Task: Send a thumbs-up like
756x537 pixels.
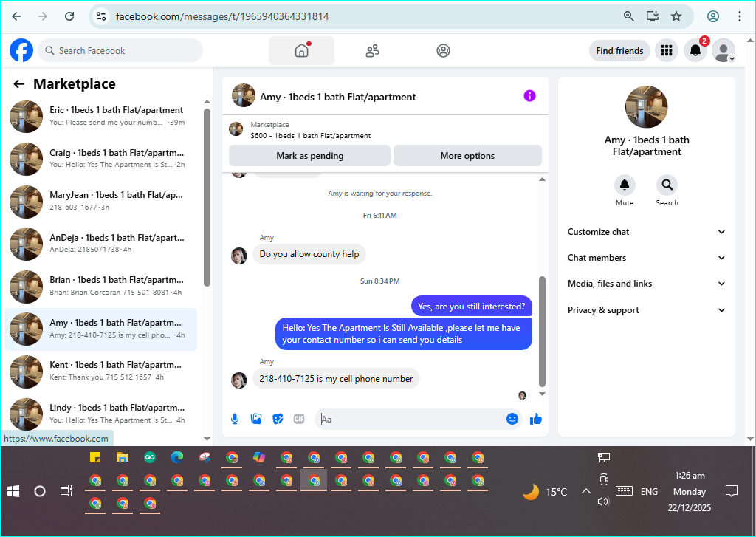Action: coord(536,419)
